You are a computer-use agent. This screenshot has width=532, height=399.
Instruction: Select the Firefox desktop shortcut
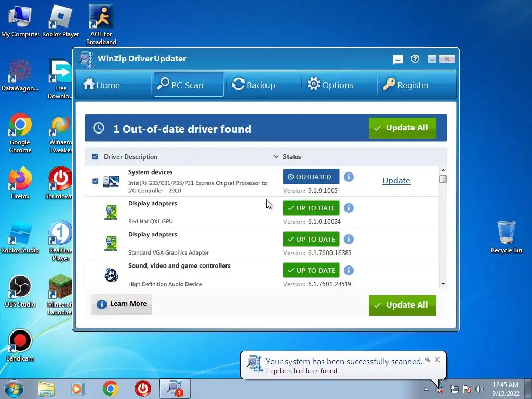[20, 182]
